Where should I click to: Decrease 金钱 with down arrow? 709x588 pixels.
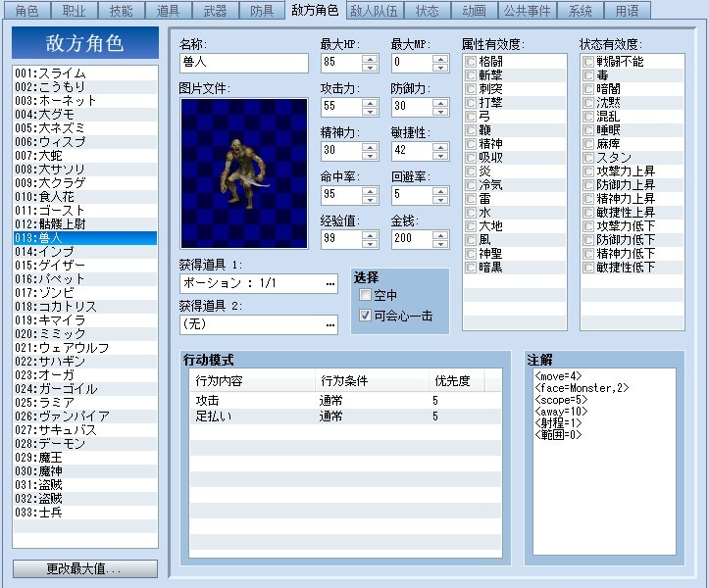tap(440, 244)
